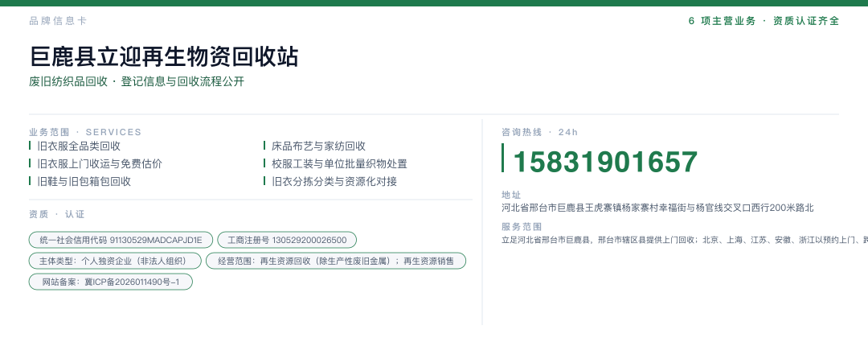Select the coverage text 立足河北省邢台市巨鹿县
868x338 pixels.
[x=685, y=240]
